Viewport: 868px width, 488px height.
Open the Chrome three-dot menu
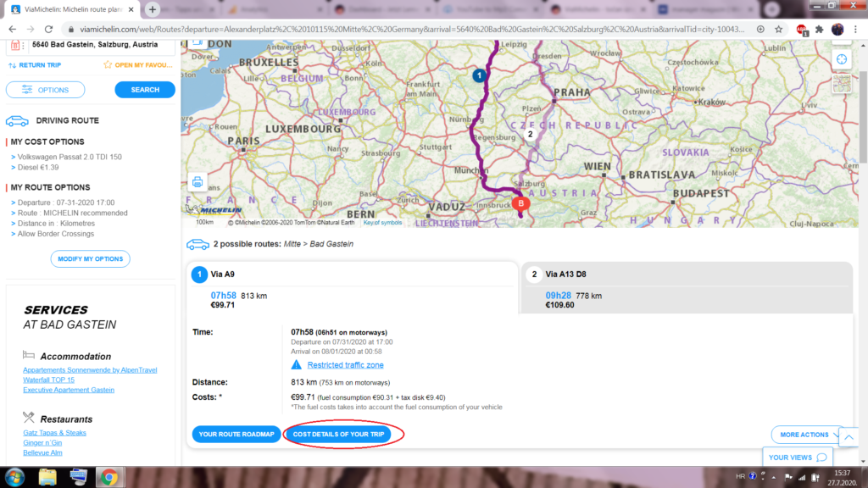(x=856, y=29)
